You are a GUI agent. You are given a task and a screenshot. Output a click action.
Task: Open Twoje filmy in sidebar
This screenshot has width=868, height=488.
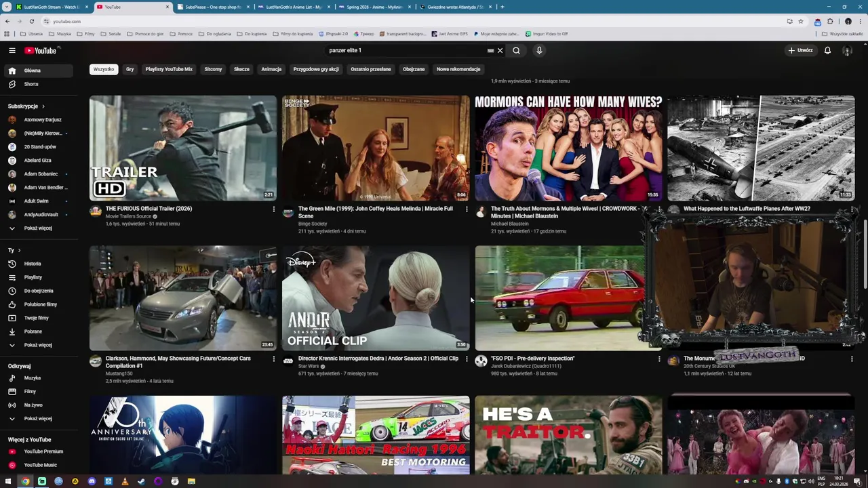pyautogui.click(x=39, y=318)
